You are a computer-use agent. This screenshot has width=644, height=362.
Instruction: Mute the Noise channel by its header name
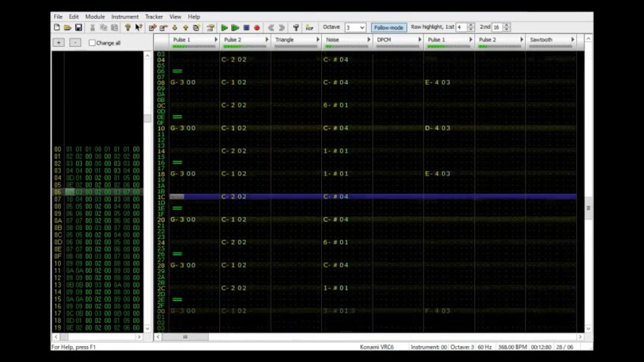point(332,40)
